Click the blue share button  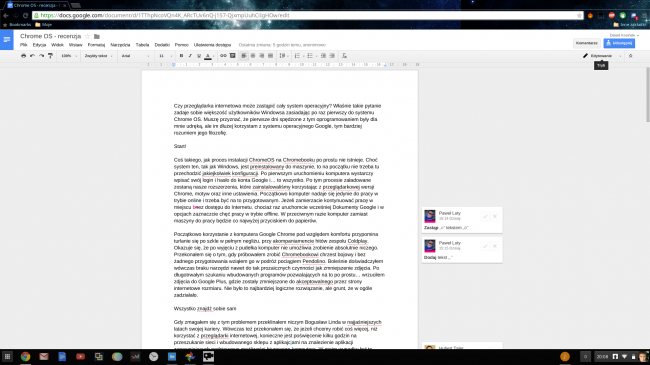[x=619, y=43]
